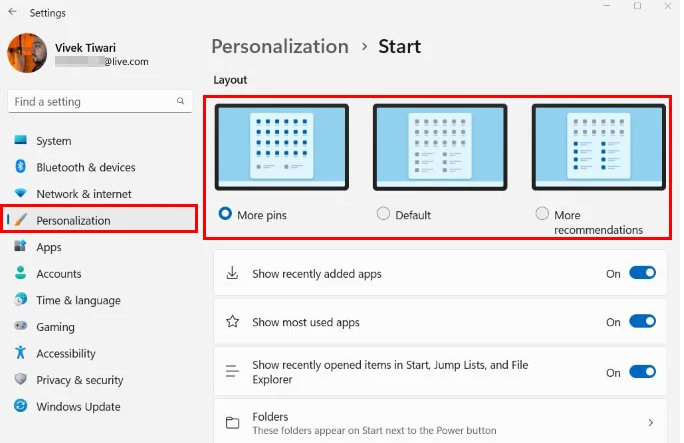Click the Bluetooth & devices icon
684x443 pixels.
tap(20, 167)
